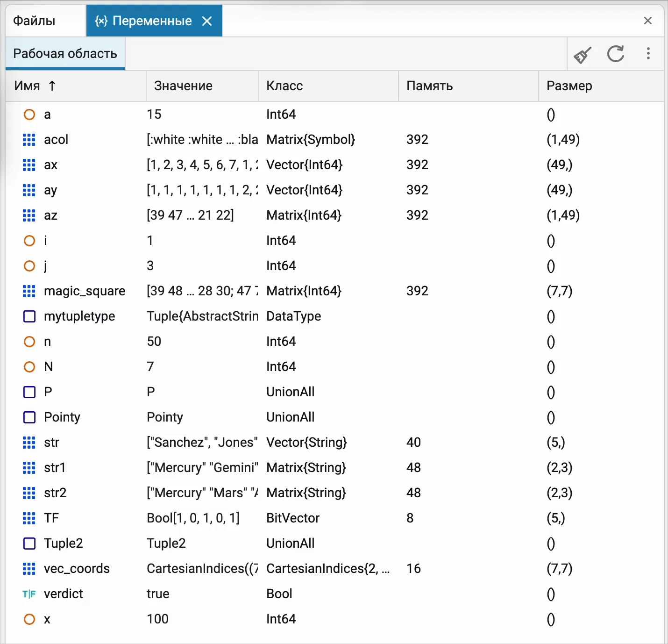Image resolution: width=668 pixels, height=644 pixels.
Task: Select the variable name magic_square
Action: point(85,291)
